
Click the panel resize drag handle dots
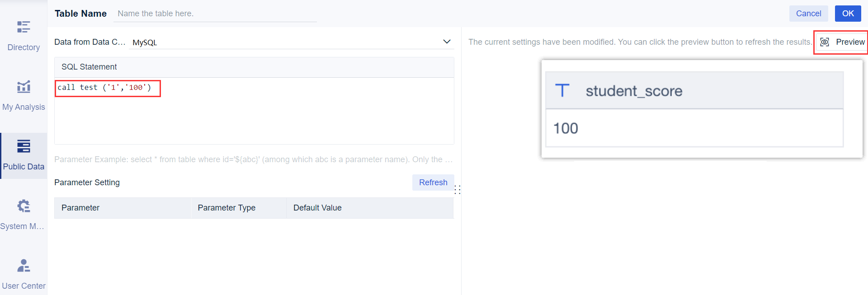tap(458, 190)
